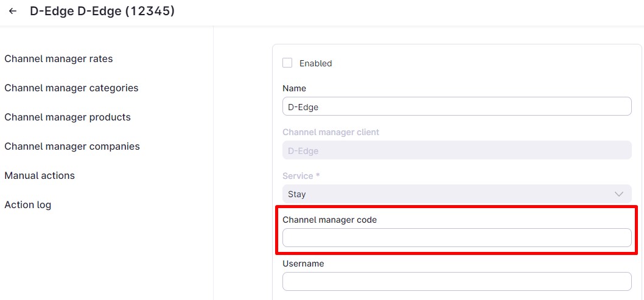The image size is (644, 300).
Task: Go back using the left arrow icon
Action: [13, 11]
